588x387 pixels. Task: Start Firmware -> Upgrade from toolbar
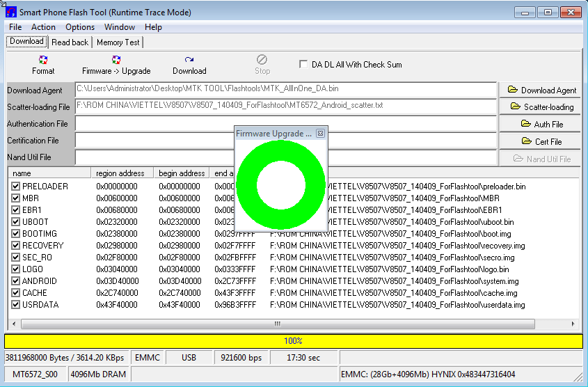(116, 65)
